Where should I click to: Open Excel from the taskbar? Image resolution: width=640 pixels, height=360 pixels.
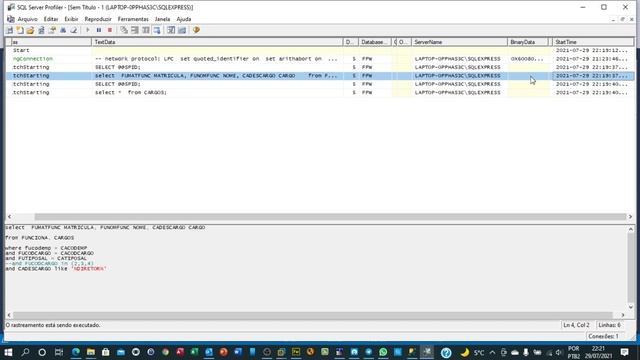195,352
